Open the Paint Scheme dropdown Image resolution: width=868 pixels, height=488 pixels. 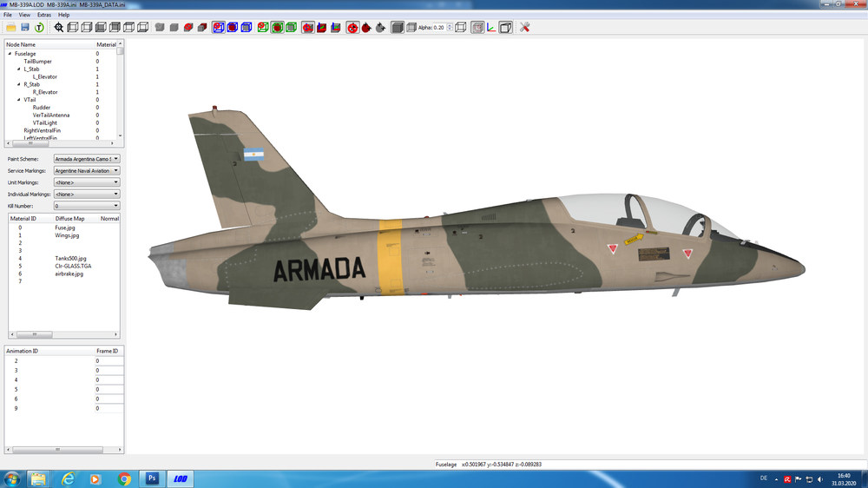click(x=87, y=159)
